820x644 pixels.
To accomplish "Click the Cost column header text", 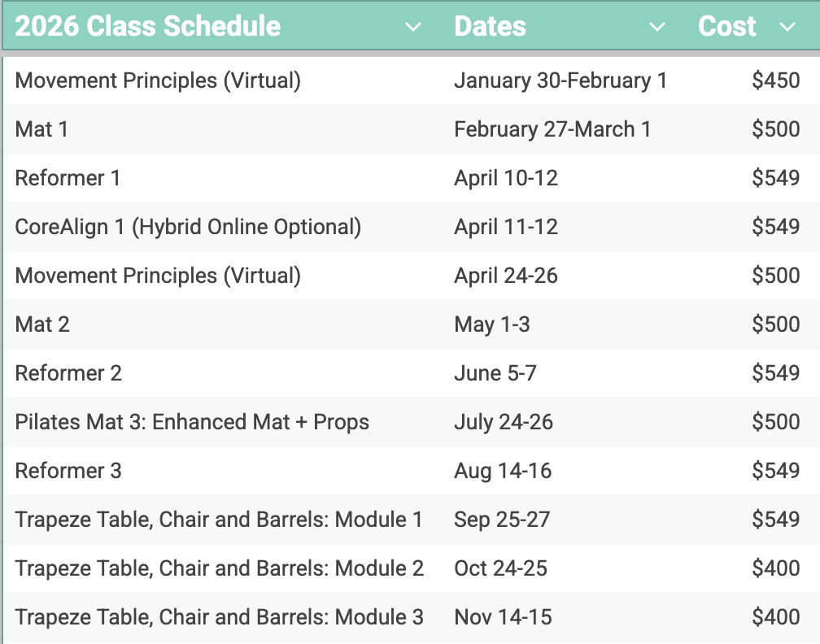I will pos(726,26).
